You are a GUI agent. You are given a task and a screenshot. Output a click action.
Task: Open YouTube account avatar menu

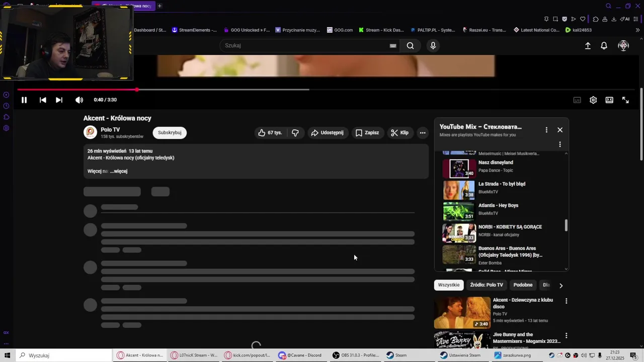(623, 46)
